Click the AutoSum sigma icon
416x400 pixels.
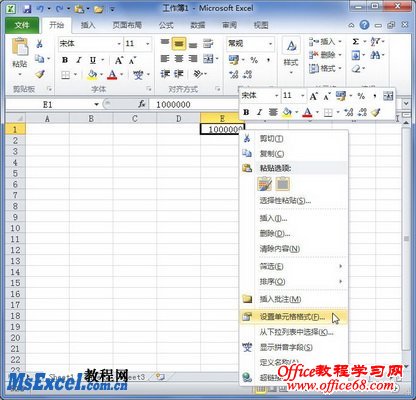356,42
